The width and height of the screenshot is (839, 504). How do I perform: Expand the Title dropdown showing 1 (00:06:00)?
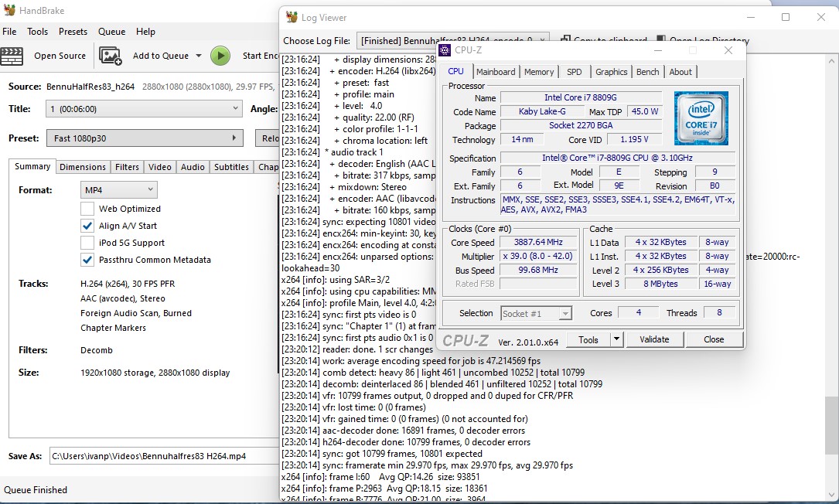tap(143, 109)
